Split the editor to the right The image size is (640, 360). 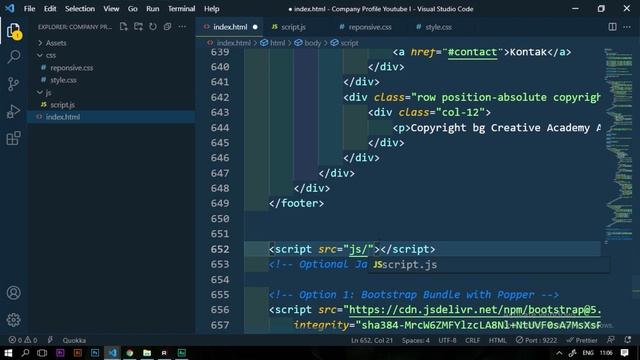click(612, 27)
